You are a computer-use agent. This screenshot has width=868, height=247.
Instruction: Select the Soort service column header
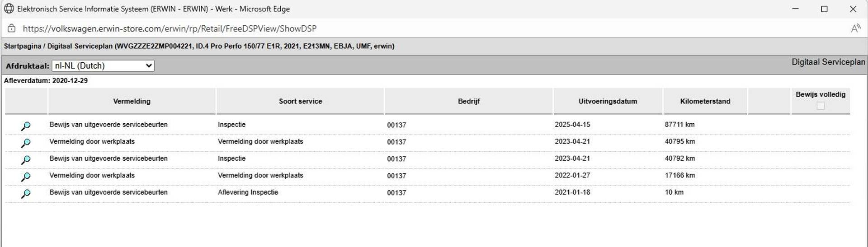coord(300,101)
